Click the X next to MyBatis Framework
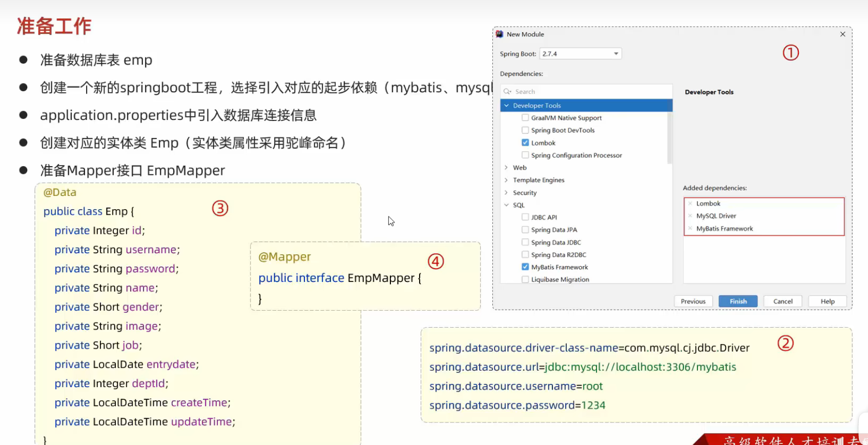The height and width of the screenshot is (445, 868). point(690,229)
